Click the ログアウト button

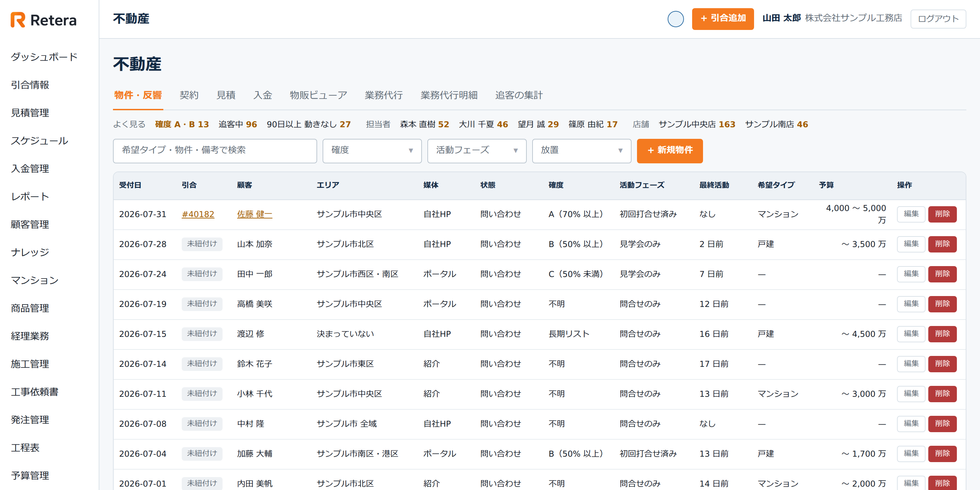coord(938,19)
